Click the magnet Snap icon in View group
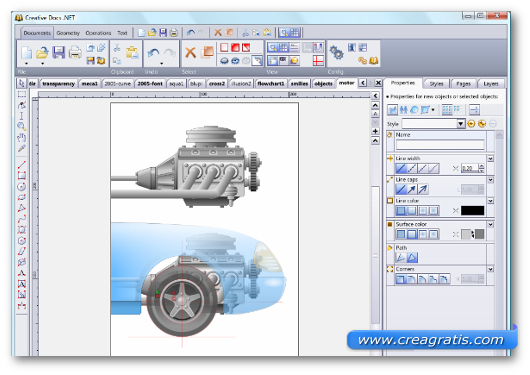 318,48
